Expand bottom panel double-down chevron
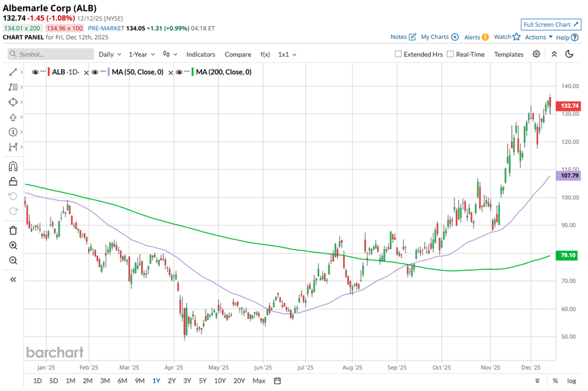Viewport: 588px width, 391px height. tap(537, 380)
